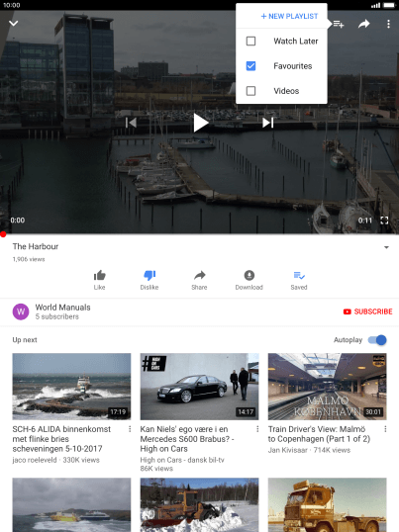Click the Saved playlist icon
The height and width of the screenshot is (532, 399).
[x=299, y=275]
